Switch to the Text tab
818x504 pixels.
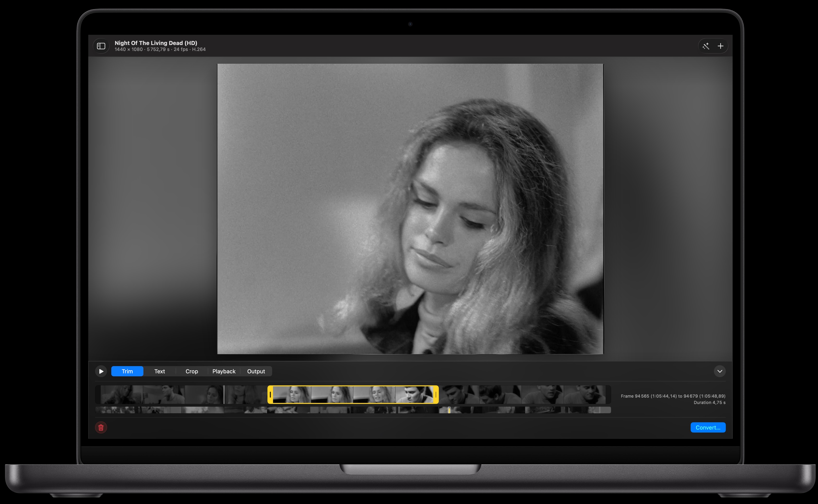click(x=159, y=371)
